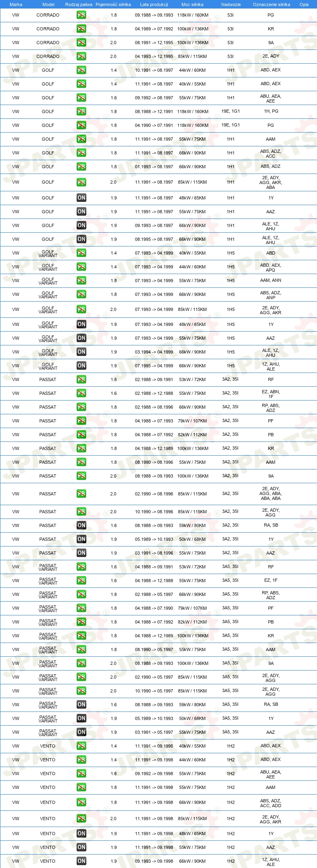Click petrol icon in Golf 1H1 AAM row

tap(81, 139)
